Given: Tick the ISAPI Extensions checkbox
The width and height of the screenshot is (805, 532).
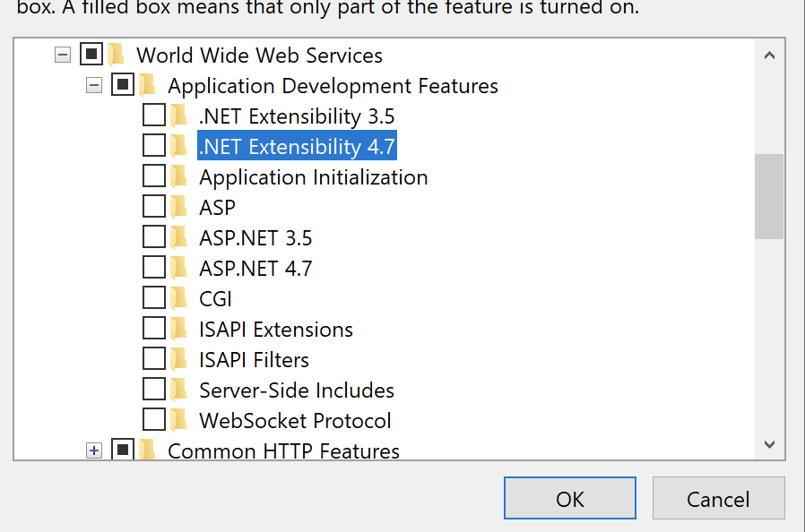Looking at the screenshot, I should pos(154,329).
